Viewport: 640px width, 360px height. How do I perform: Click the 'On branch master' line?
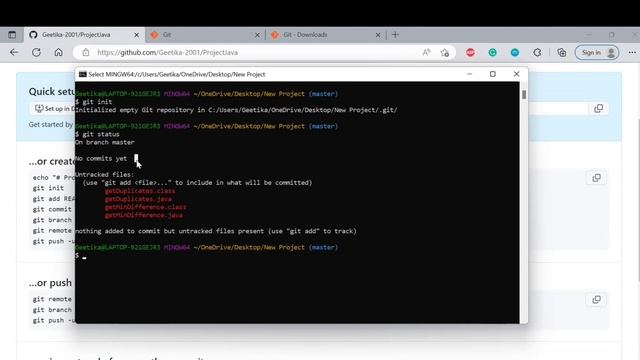pyautogui.click(x=104, y=142)
